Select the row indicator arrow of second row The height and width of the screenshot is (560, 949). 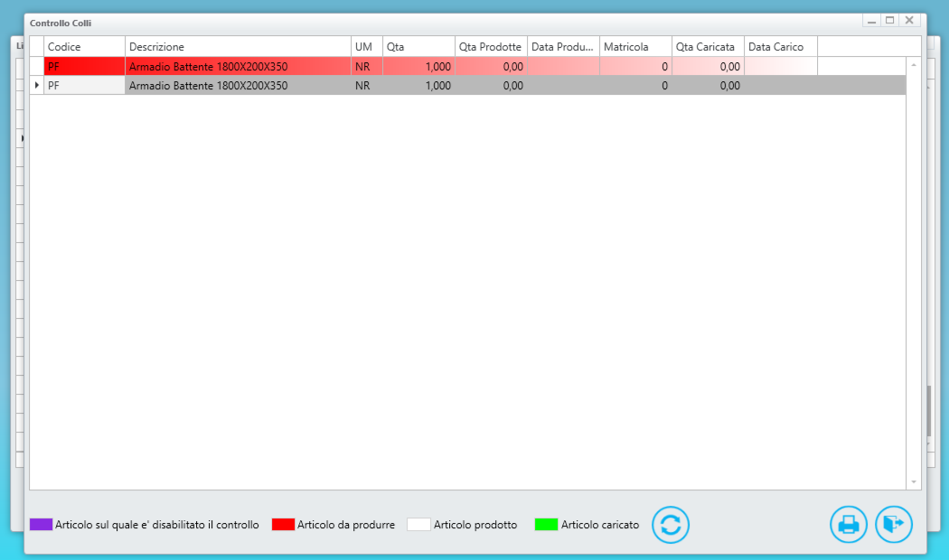[37, 85]
